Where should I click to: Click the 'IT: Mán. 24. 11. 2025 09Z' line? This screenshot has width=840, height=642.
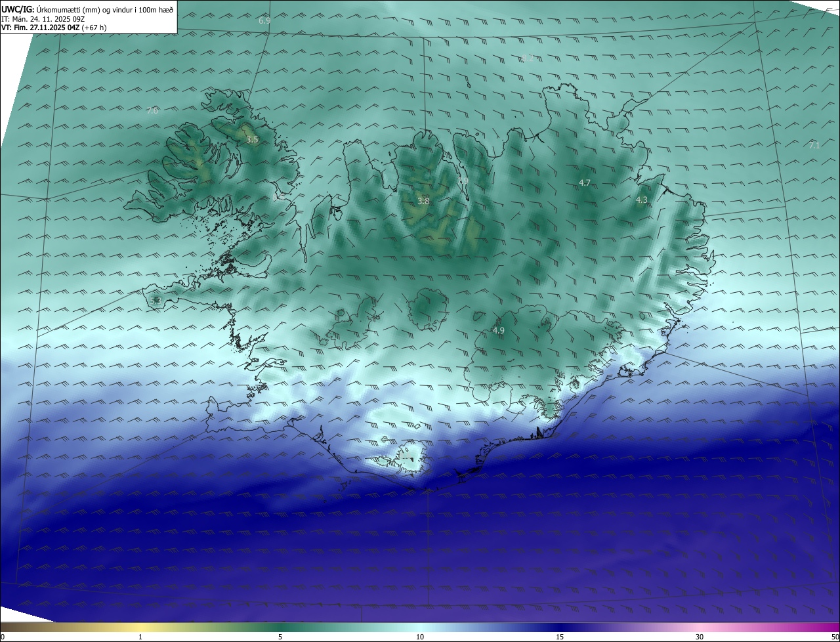pos(43,18)
